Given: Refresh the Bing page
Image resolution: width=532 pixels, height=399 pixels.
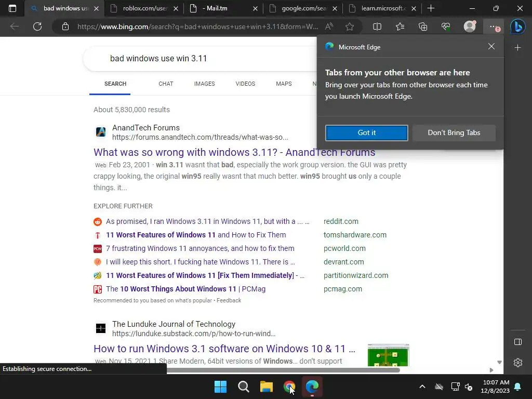Looking at the screenshot, I should coord(37,26).
